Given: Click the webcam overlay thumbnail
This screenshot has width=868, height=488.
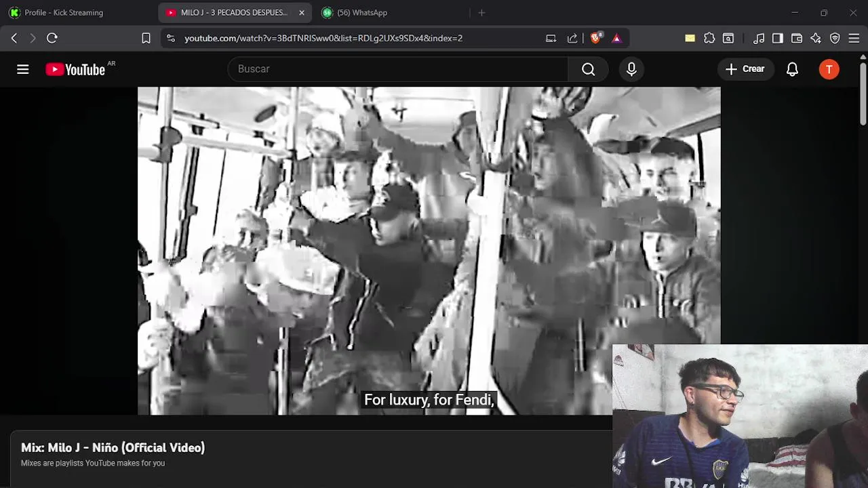Looking at the screenshot, I should 740,416.
